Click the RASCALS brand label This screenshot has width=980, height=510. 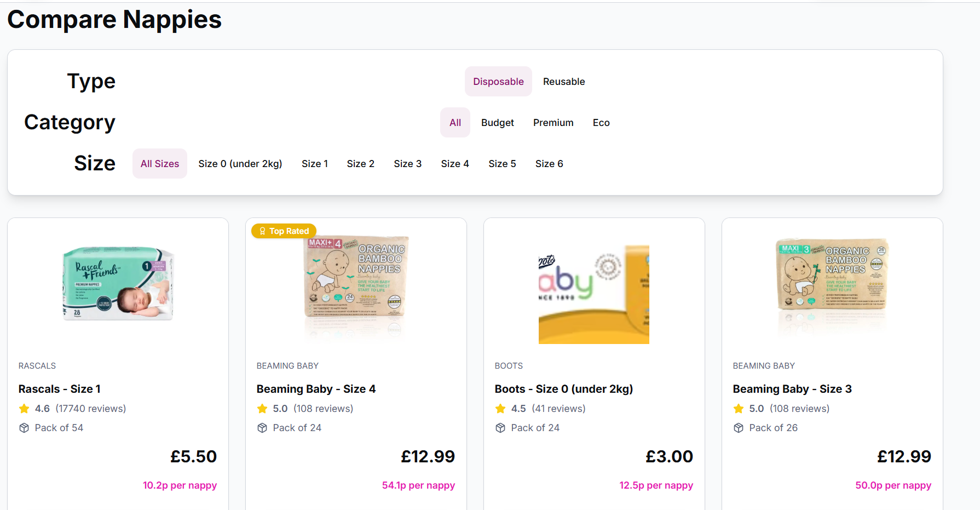(37, 366)
